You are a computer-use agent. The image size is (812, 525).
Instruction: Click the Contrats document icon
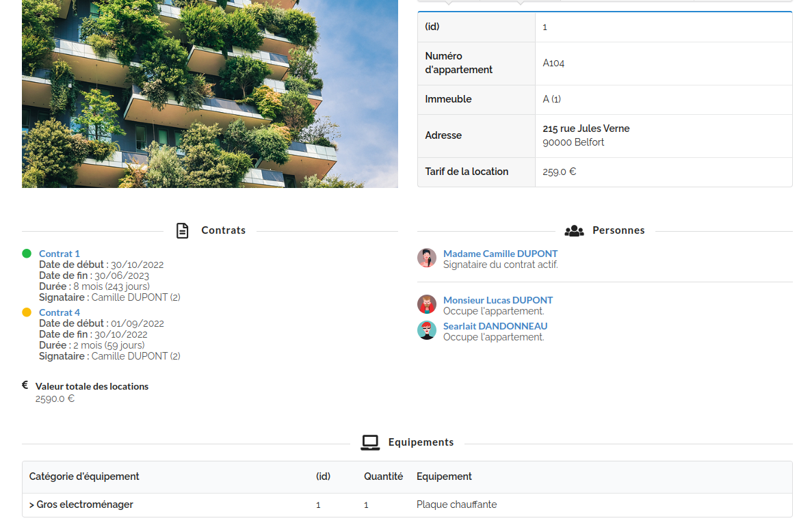[182, 230]
